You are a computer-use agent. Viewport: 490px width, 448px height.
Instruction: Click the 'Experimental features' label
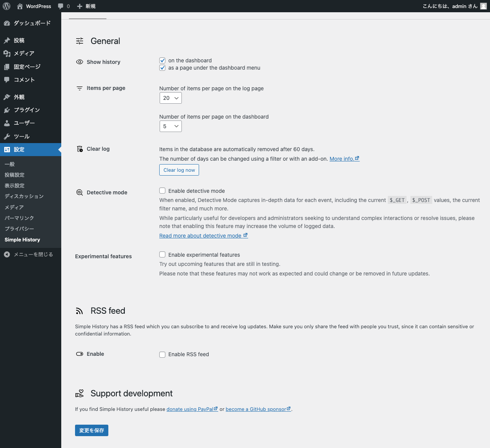click(x=103, y=256)
